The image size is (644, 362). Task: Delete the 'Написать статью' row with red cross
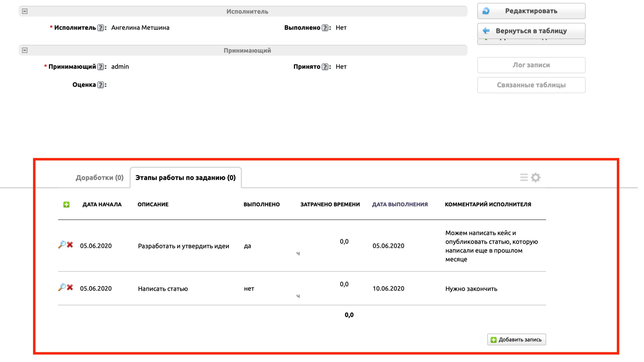pyautogui.click(x=70, y=287)
